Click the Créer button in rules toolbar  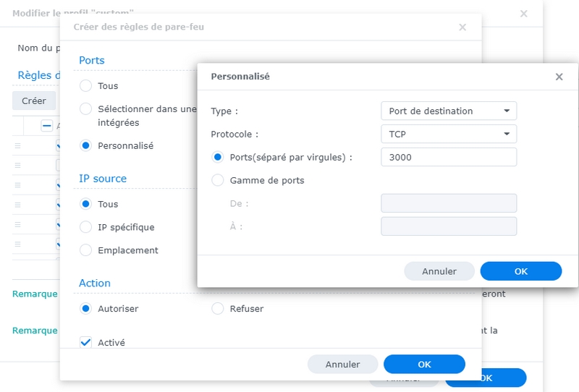coord(33,101)
